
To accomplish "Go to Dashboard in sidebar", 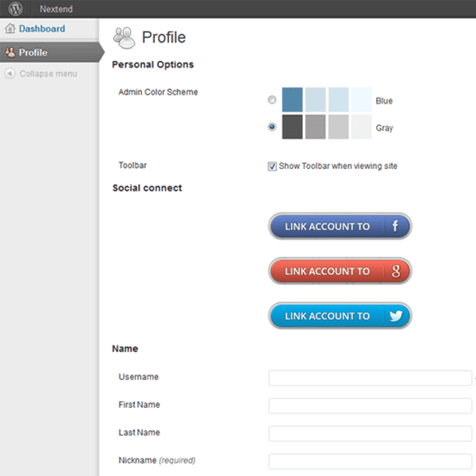I will tap(42, 29).
